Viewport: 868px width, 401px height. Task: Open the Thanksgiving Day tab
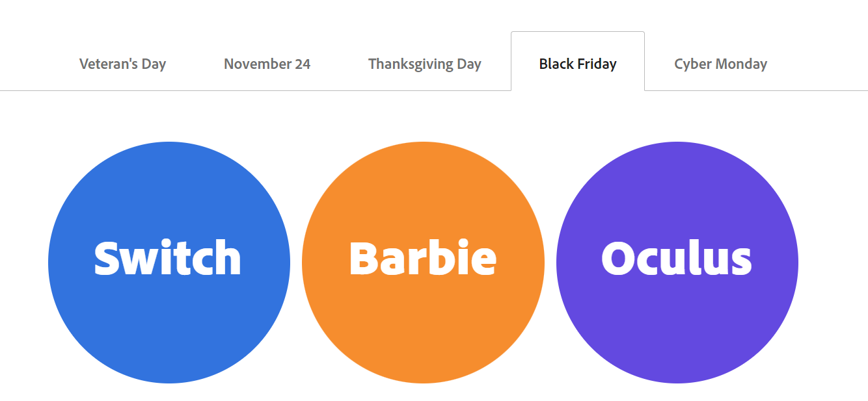424,64
